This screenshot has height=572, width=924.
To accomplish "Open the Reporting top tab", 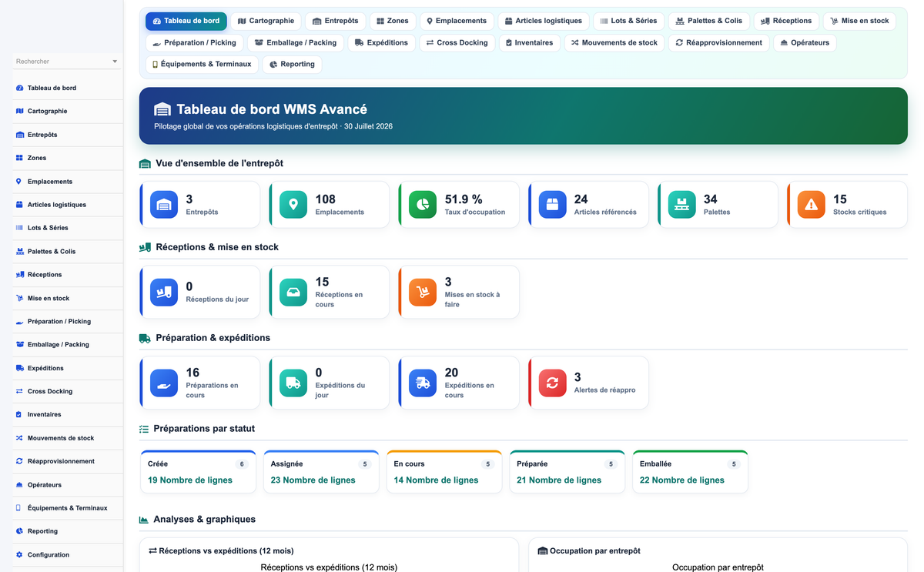I will pos(292,64).
